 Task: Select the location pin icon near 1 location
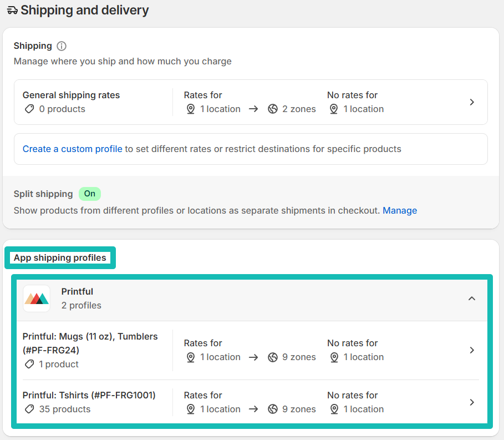pos(191,109)
